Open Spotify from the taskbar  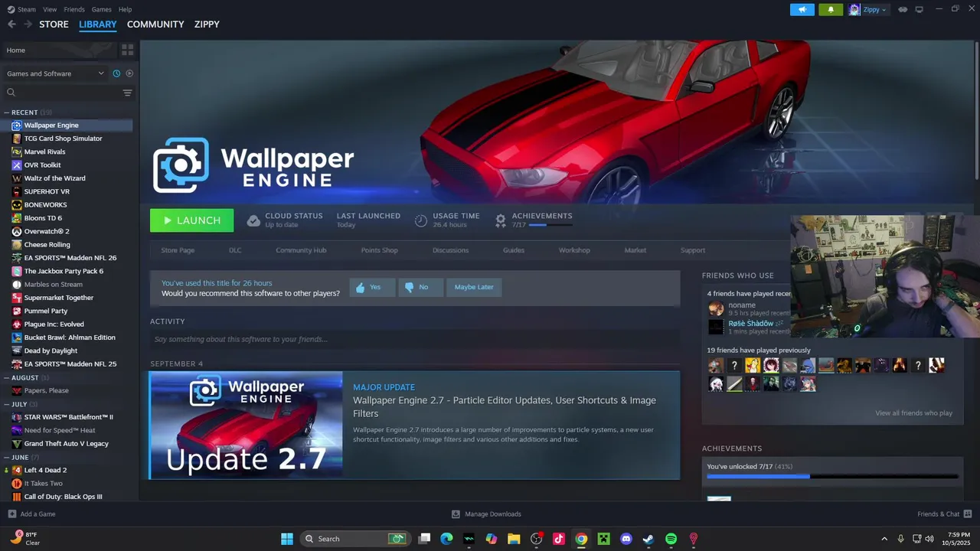[x=671, y=539]
